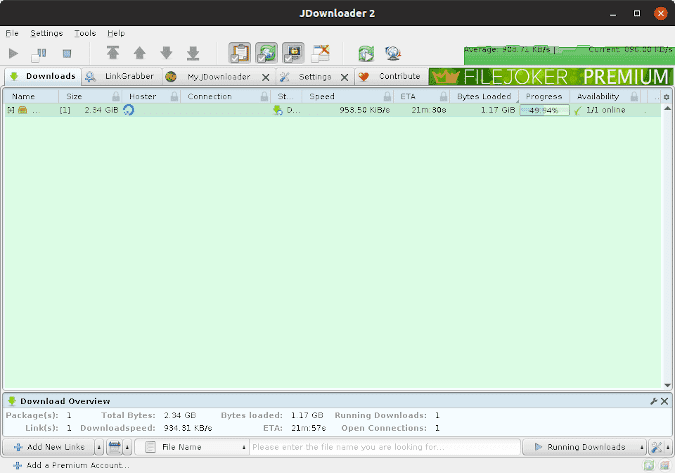Toggle lock on Size column

coord(116,96)
